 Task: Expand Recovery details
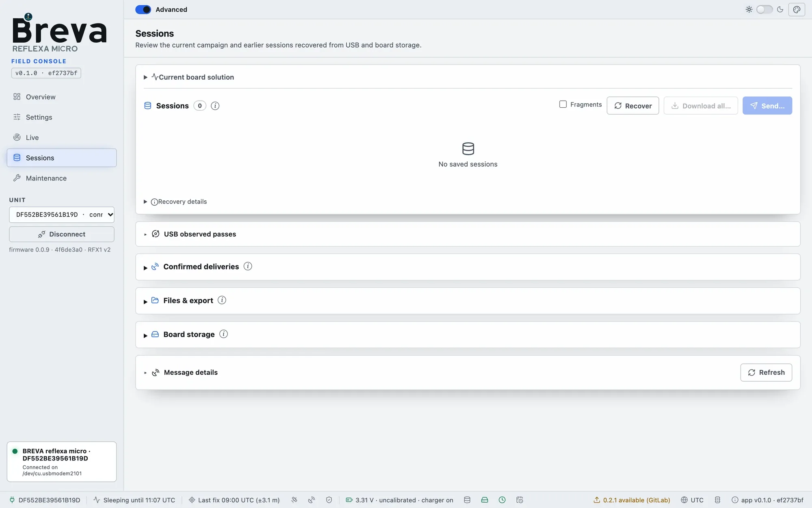pyautogui.click(x=175, y=202)
